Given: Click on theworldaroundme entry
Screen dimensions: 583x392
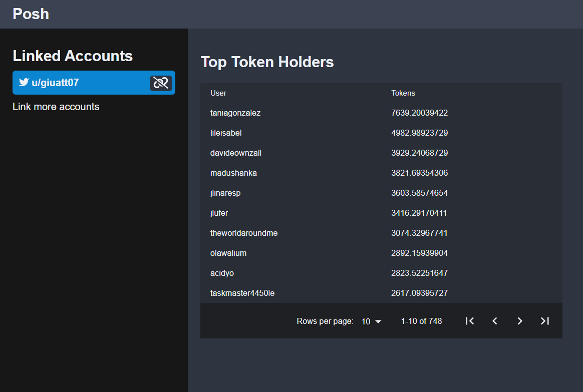Looking at the screenshot, I should coord(244,233).
